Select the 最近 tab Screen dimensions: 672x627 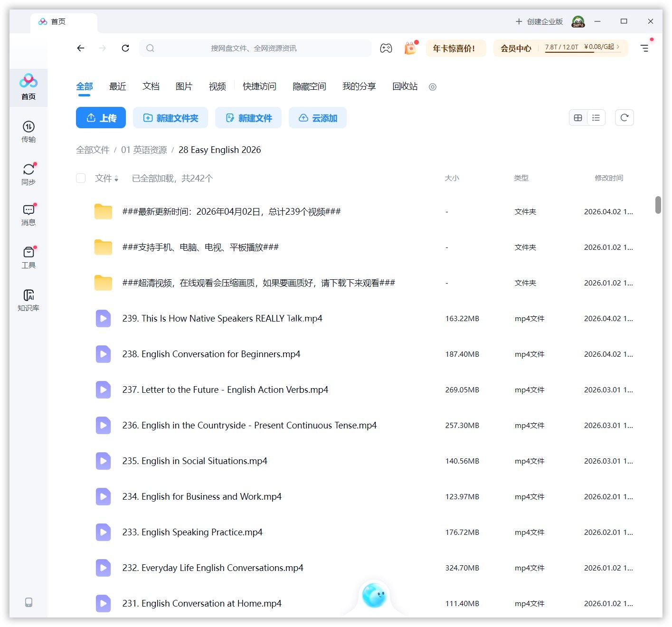tap(118, 86)
